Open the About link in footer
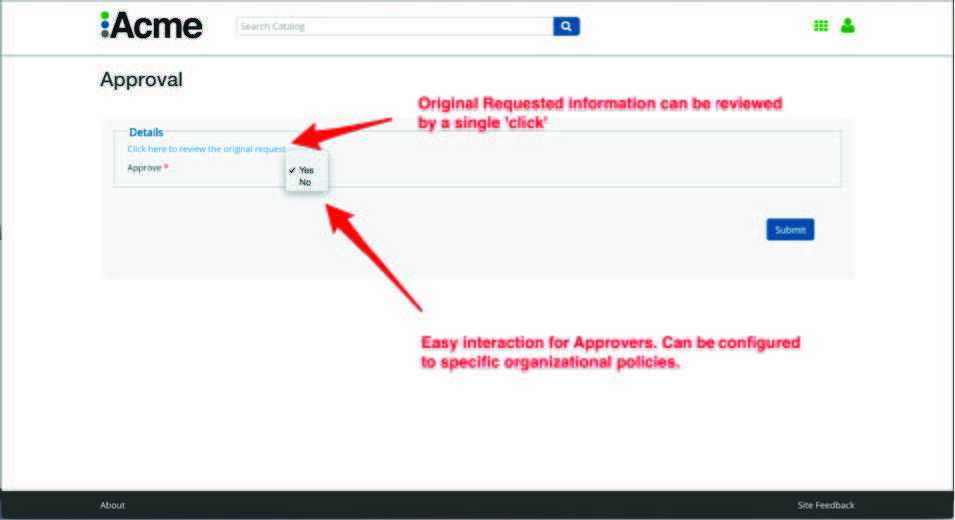 [x=112, y=505]
